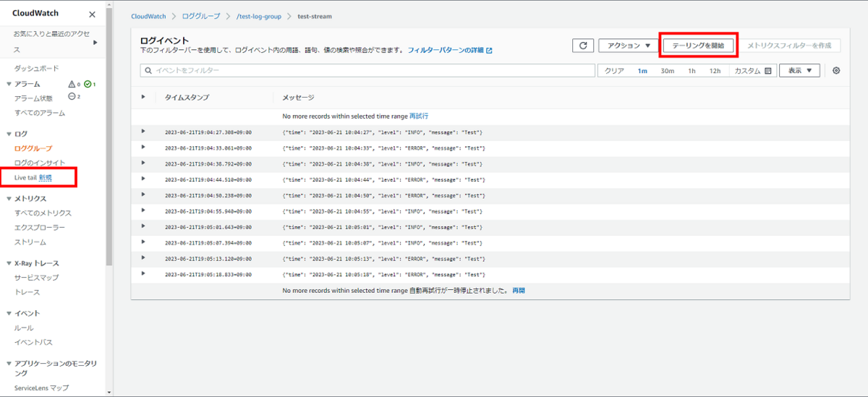Screen dimensions: 868x397
Task: Expand log row at 19:05:18.833
Action: pos(143,273)
